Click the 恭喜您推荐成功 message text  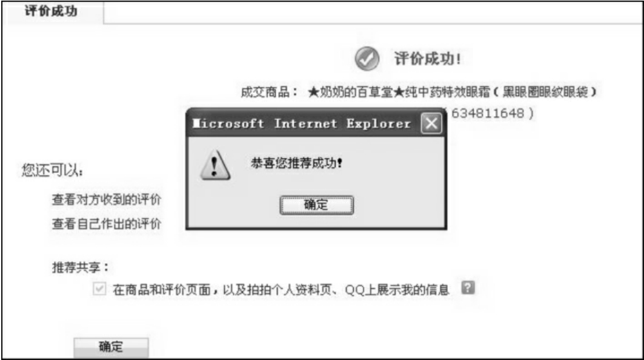coord(296,163)
